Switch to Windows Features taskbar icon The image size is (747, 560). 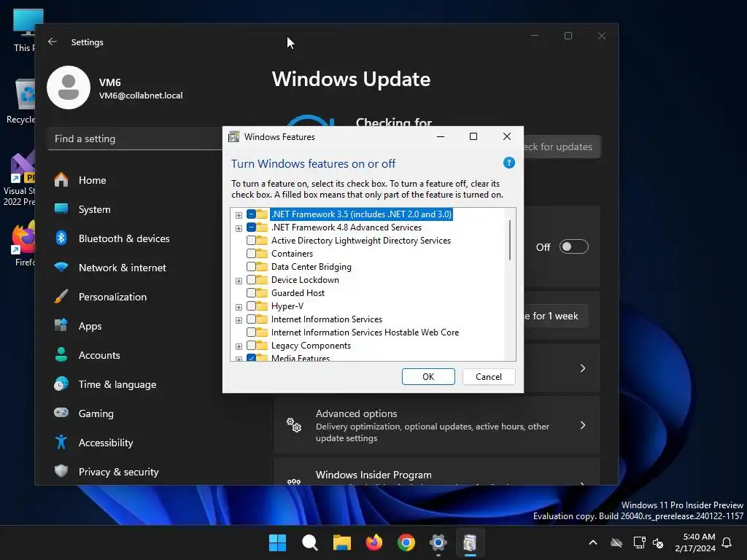click(x=471, y=542)
